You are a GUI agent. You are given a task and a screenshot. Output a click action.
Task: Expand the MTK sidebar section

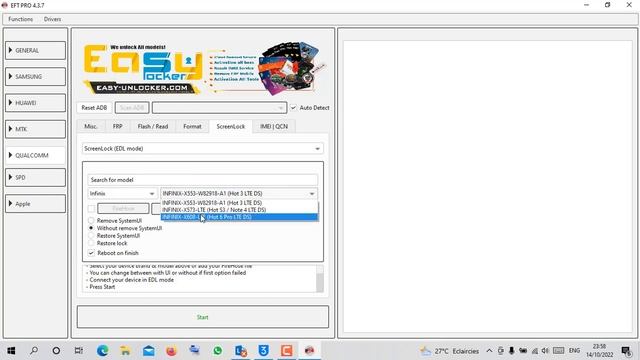36,129
